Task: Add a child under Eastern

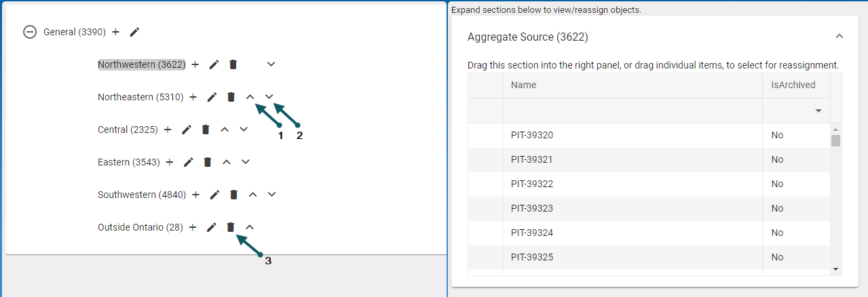Action: [170, 162]
